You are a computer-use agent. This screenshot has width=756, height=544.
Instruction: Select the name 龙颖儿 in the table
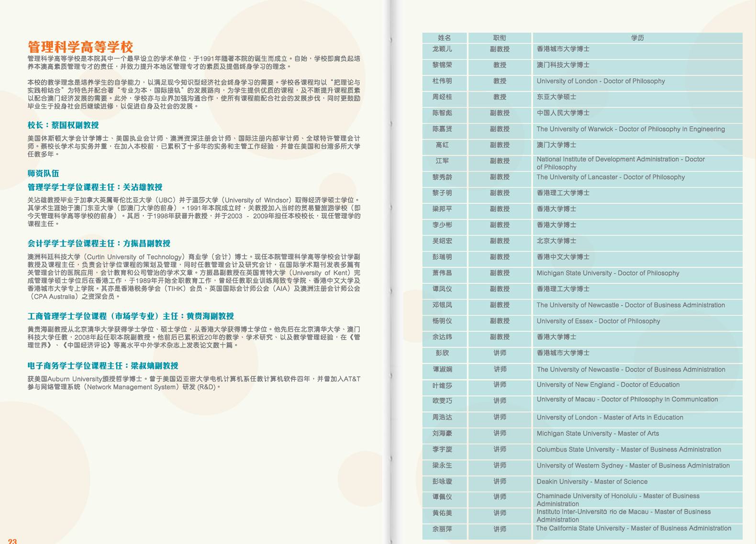(442, 49)
